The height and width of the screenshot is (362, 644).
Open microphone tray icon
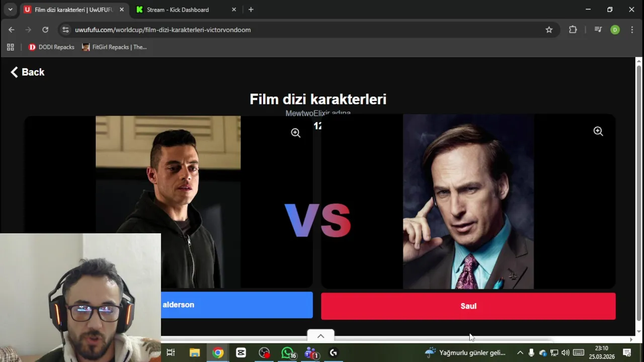tap(531, 352)
